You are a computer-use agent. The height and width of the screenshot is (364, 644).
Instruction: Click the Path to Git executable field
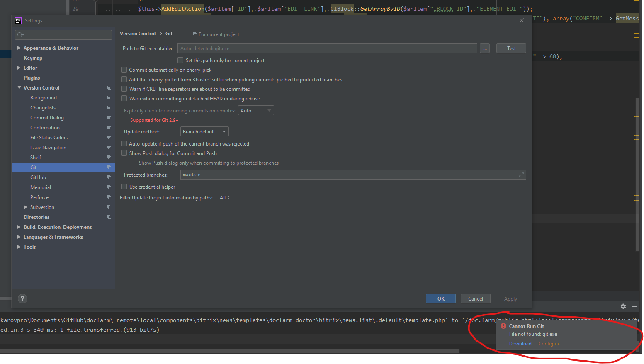(x=327, y=49)
